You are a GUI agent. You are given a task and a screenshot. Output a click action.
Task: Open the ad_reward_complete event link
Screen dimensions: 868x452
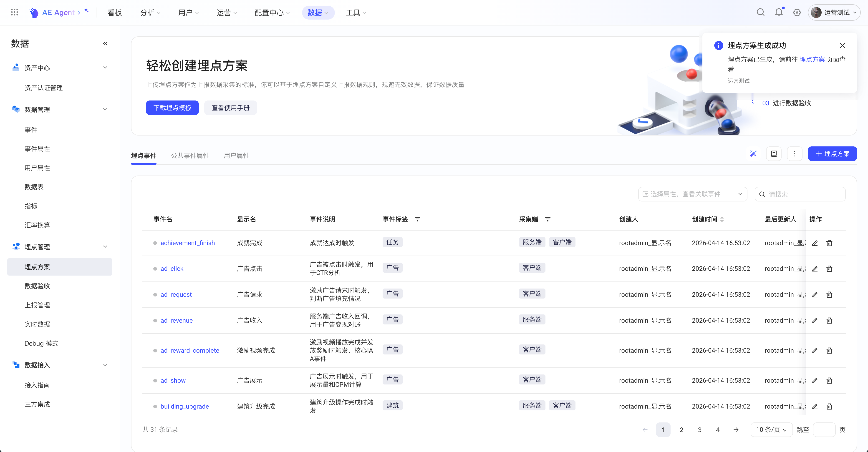[190, 351]
